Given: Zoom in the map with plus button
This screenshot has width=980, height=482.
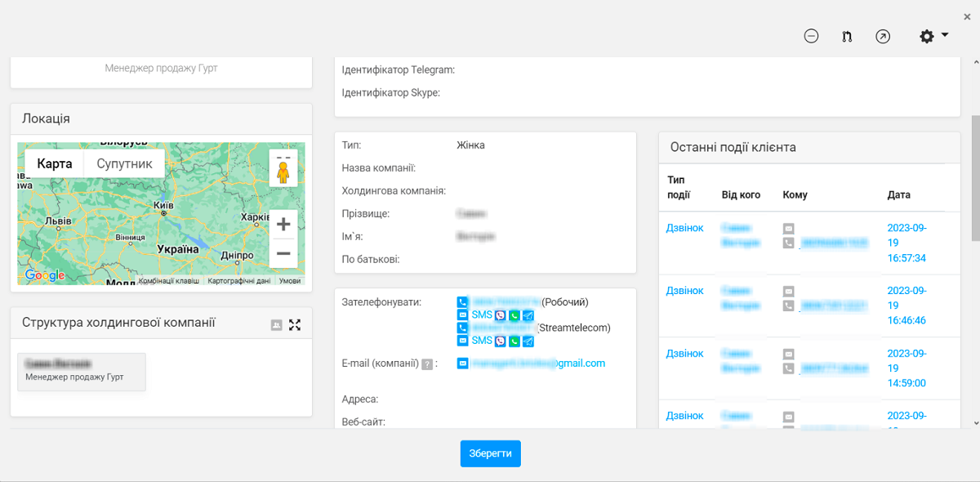Looking at the screenshot, I should (283, 224).
